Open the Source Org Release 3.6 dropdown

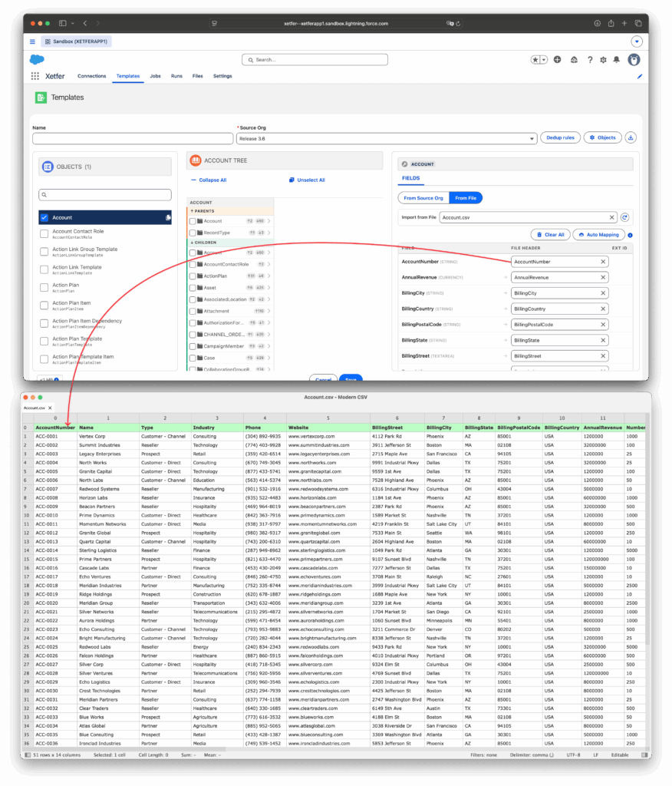(387, 138)
